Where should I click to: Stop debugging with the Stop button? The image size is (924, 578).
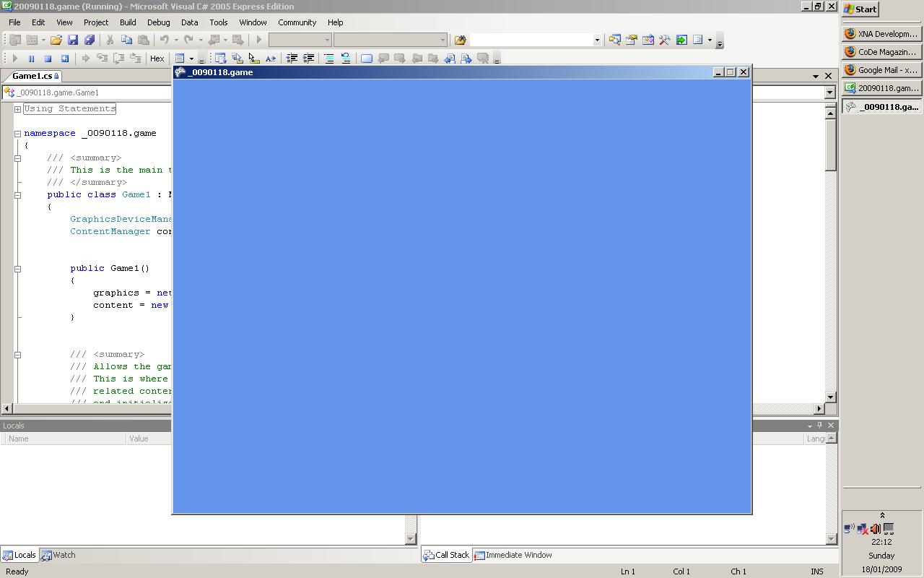[x=48, y=59]
